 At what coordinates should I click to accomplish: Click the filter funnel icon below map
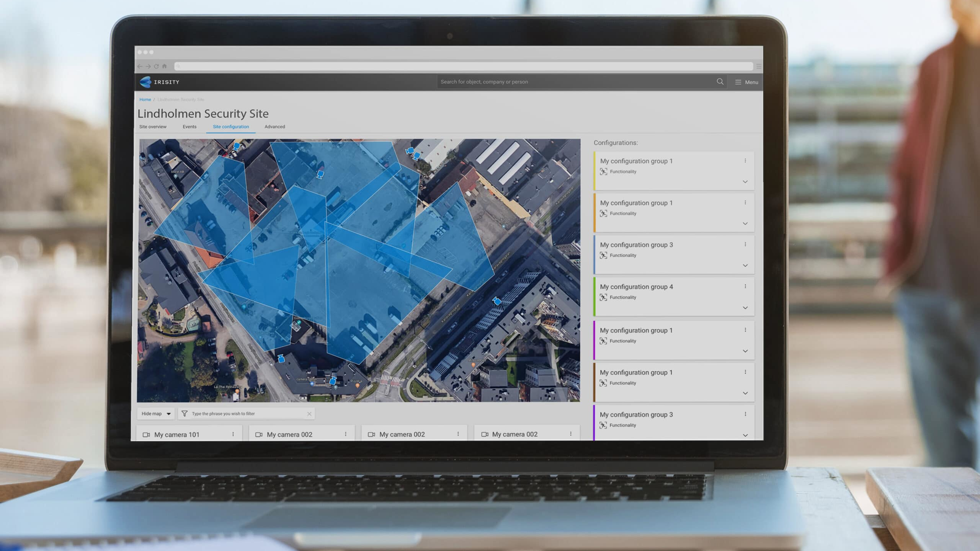point(184,414)
